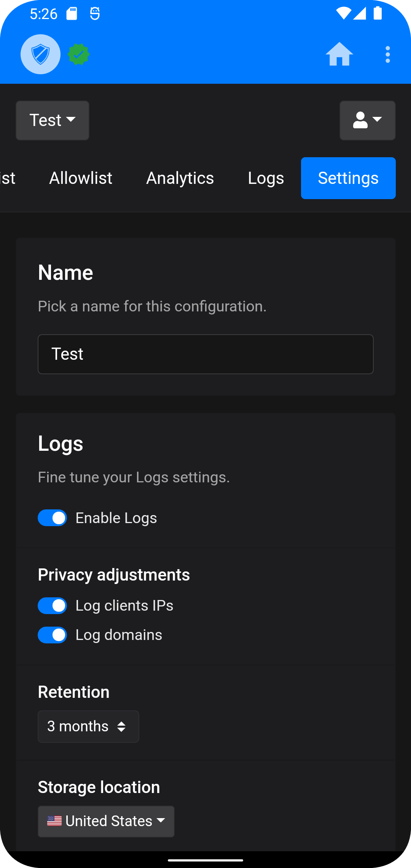411x868 pixels.
Task: Disable the Enable Logs switch
Action: (x=53, y=518)
